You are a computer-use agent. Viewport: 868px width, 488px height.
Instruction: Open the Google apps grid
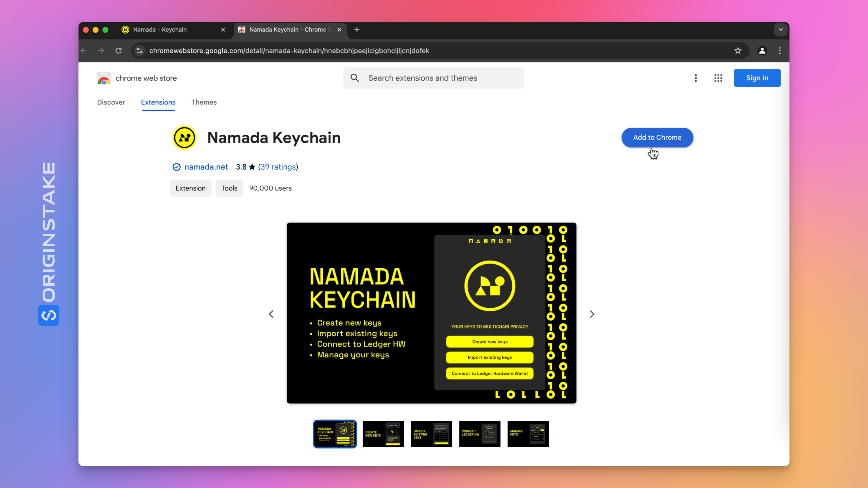[x=718, y=78]
